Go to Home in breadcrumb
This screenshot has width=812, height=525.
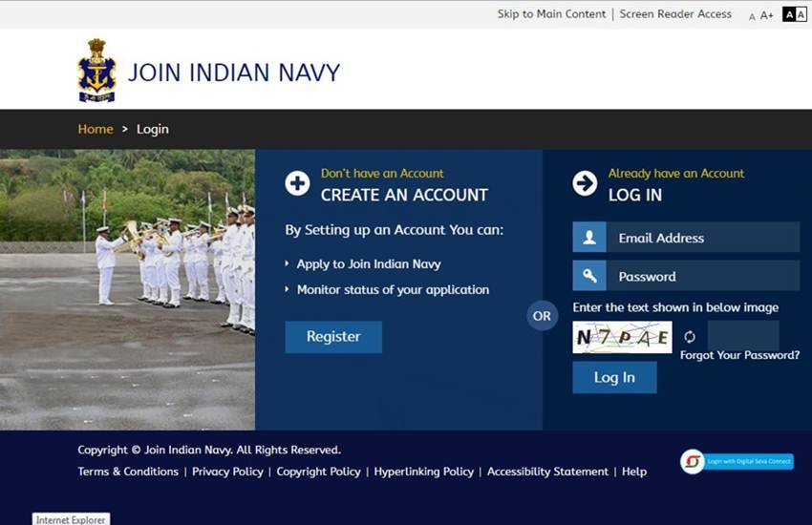(x=96, y=129)
